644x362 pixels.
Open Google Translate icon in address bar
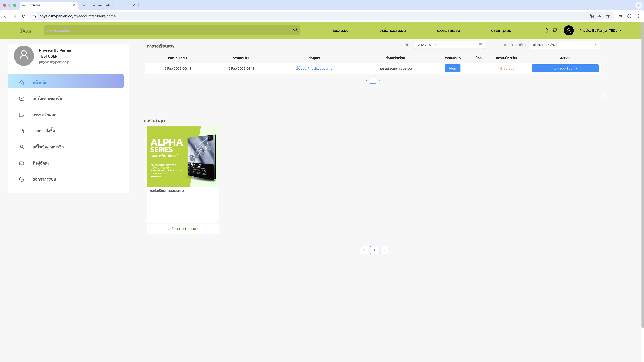click(592, 16)
